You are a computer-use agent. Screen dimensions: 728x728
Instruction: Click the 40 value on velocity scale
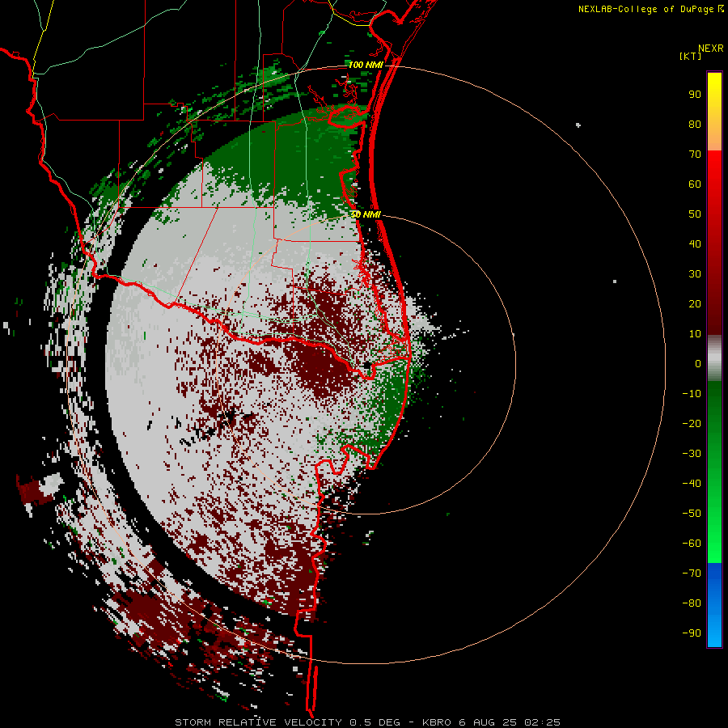point(695,244)
